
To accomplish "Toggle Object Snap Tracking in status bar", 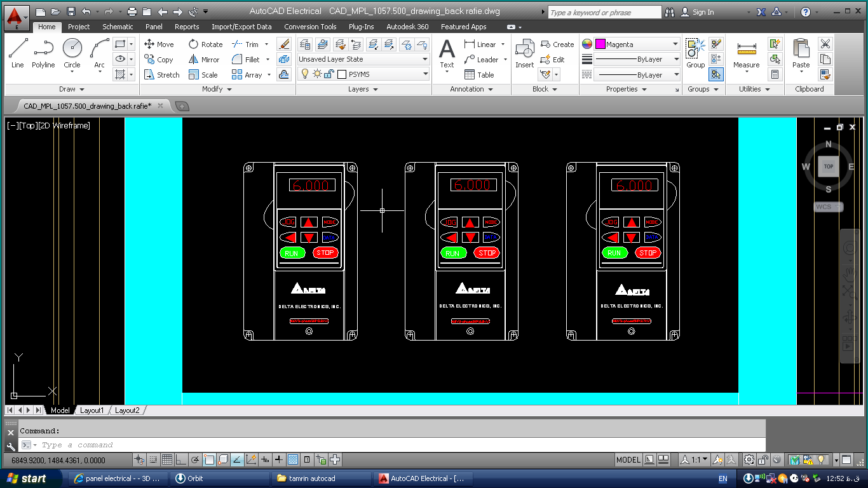I will (237, 459).
